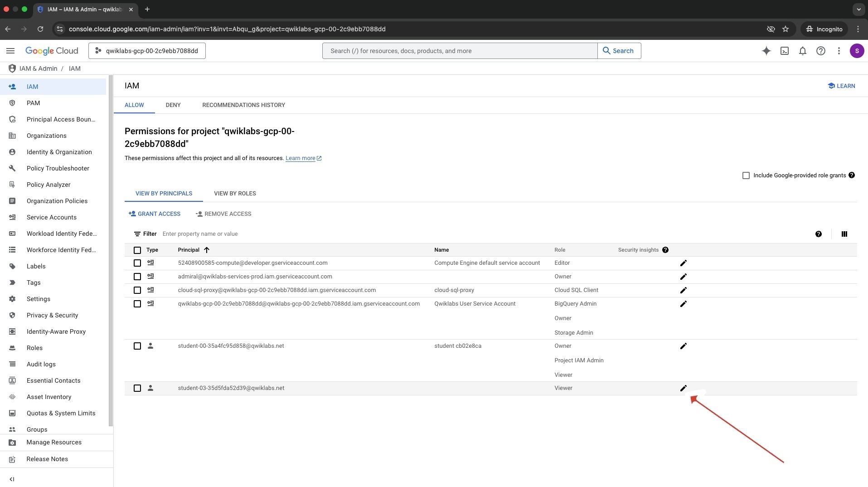Go to Audit logs in sidebar
The width and height of the screenshot is (868, 487).
41,364
